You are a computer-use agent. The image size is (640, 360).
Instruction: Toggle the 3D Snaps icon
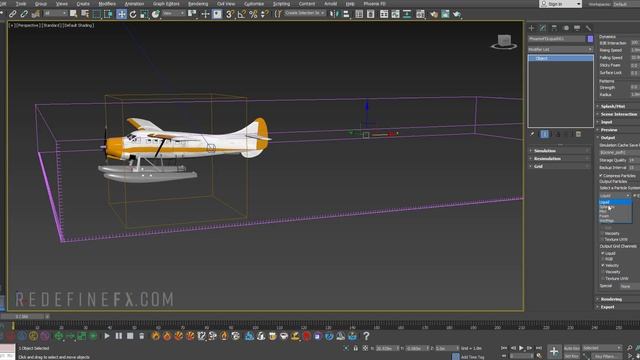(230, 14)
